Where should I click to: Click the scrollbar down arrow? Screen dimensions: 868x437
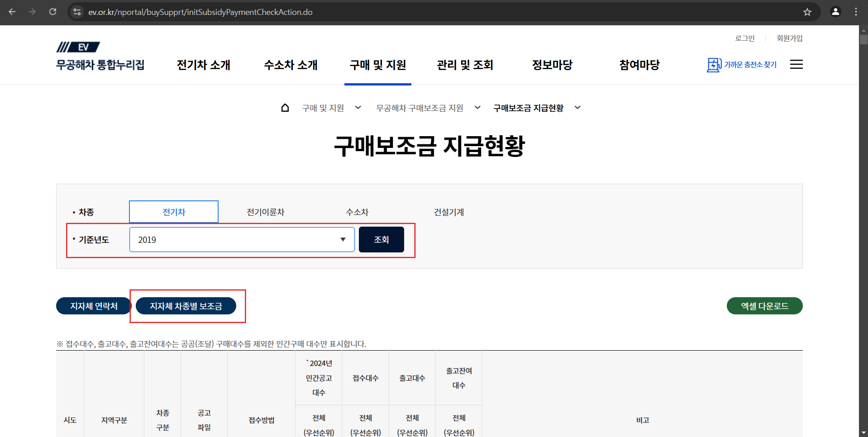click(863, 433)
